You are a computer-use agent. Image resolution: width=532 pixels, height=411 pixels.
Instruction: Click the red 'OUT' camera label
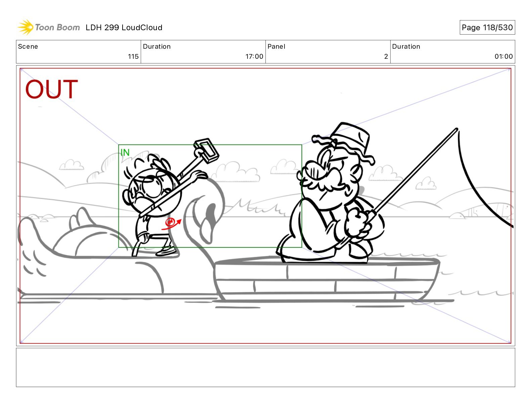click(51, 89)
